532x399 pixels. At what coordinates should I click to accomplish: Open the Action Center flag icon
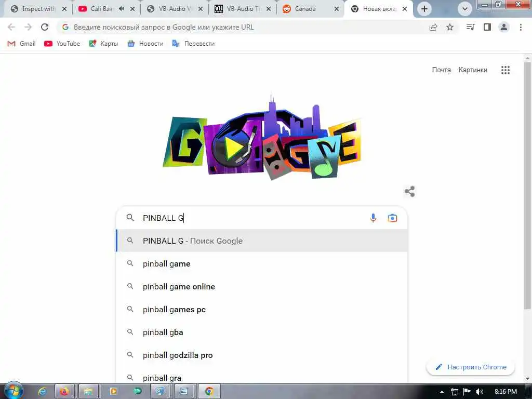click(x=467, y=392)
